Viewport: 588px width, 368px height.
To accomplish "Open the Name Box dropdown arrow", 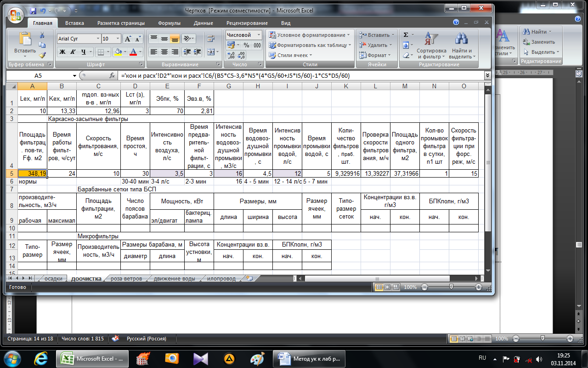I will coord(74,75).
